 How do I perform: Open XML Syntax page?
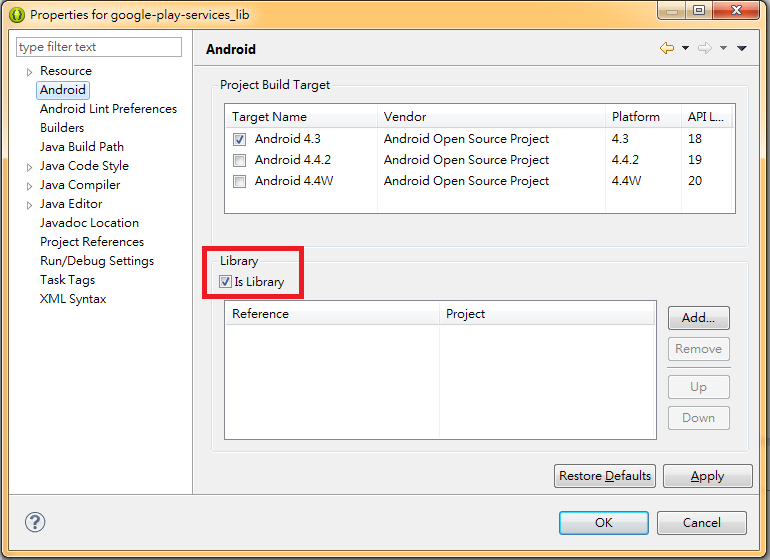(73, 299)
